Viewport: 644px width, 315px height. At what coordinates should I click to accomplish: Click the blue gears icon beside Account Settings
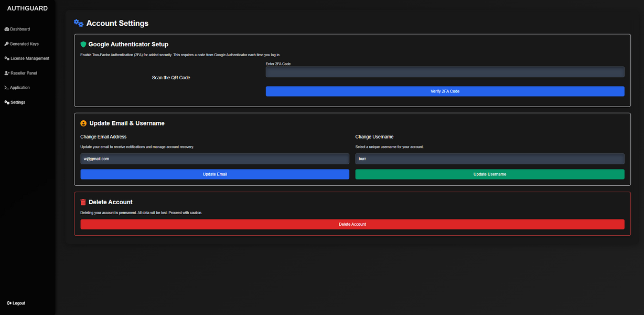click(79, 23)
